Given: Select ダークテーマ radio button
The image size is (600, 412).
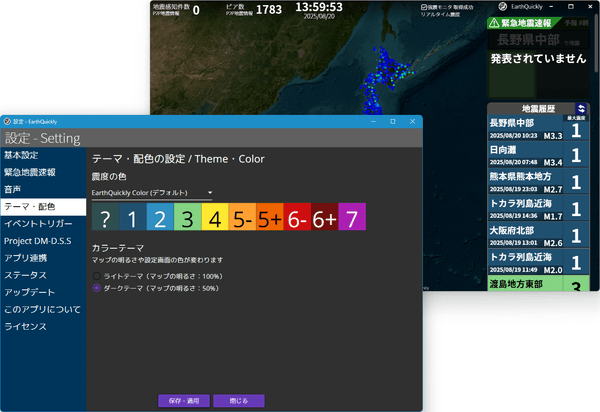Looking at the screenshot, I should [x=97, y=288].
